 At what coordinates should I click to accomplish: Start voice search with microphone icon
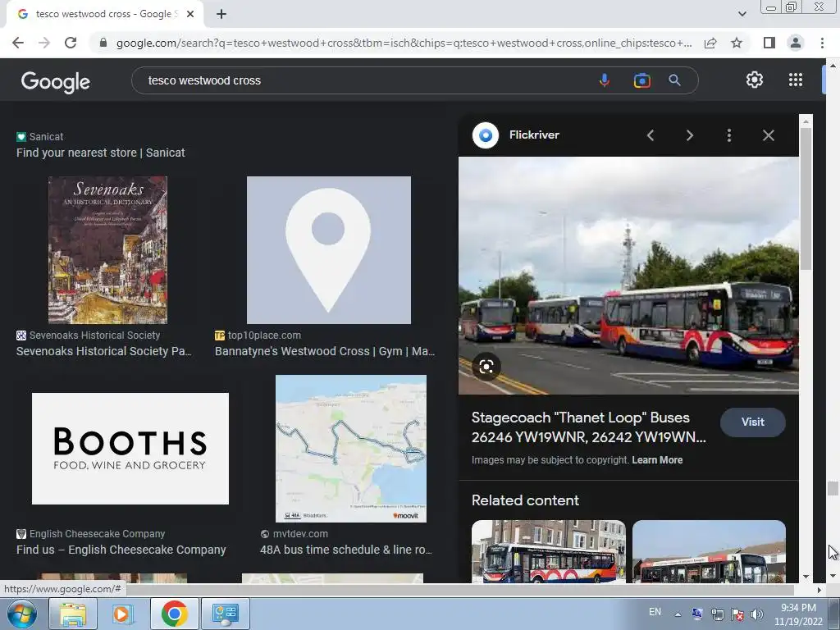coord(605,80)
